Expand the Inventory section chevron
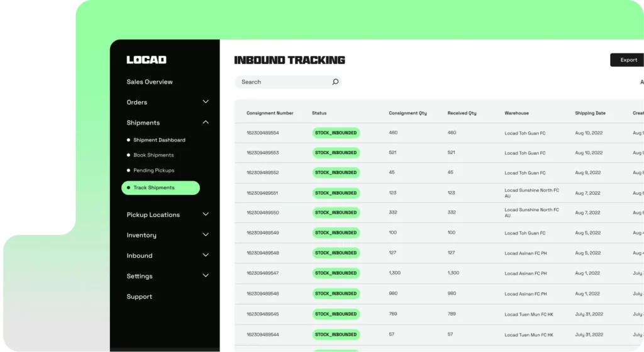 (x=206, y=235)
